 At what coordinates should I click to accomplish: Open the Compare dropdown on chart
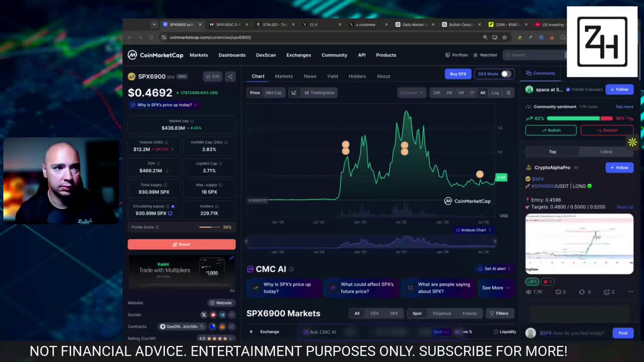[x=412, y=93]
